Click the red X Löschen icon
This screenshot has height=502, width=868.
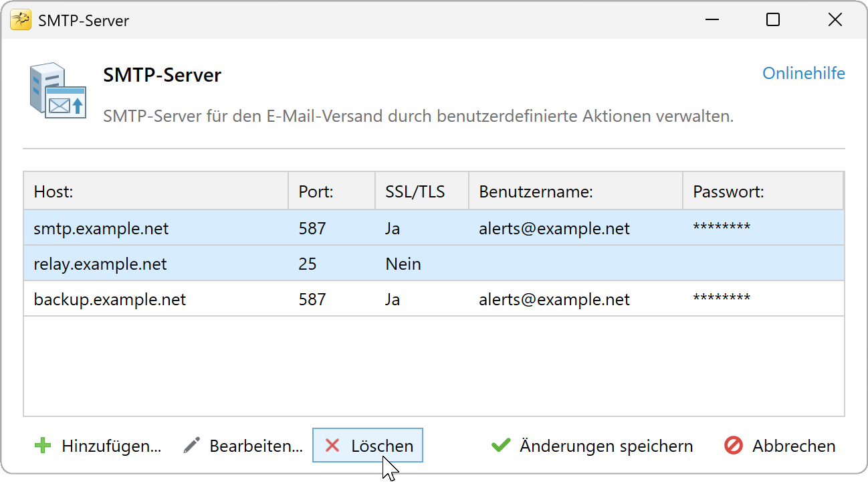point(332,446)
